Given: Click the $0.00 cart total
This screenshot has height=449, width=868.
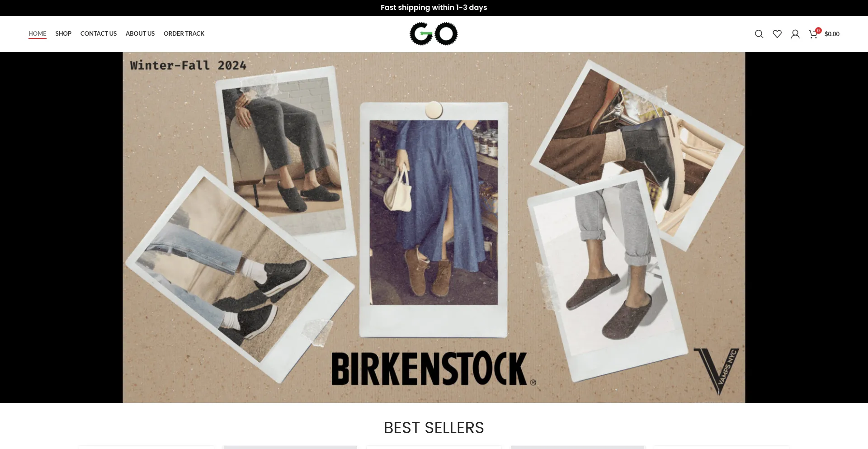Looking at the screenshot, I should [x=832, y=34].
